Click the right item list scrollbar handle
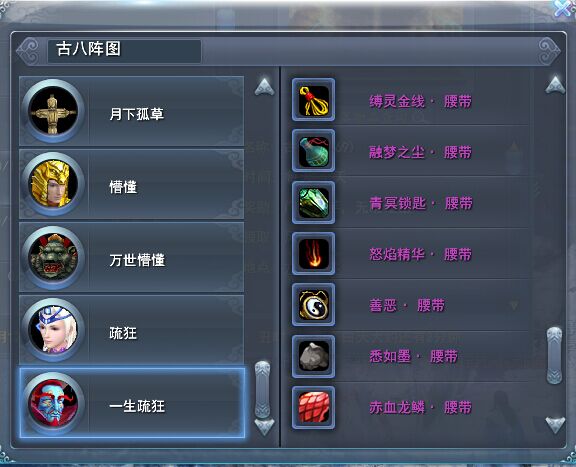Viewport: 576px width, 467px height. tap(554, 356)
